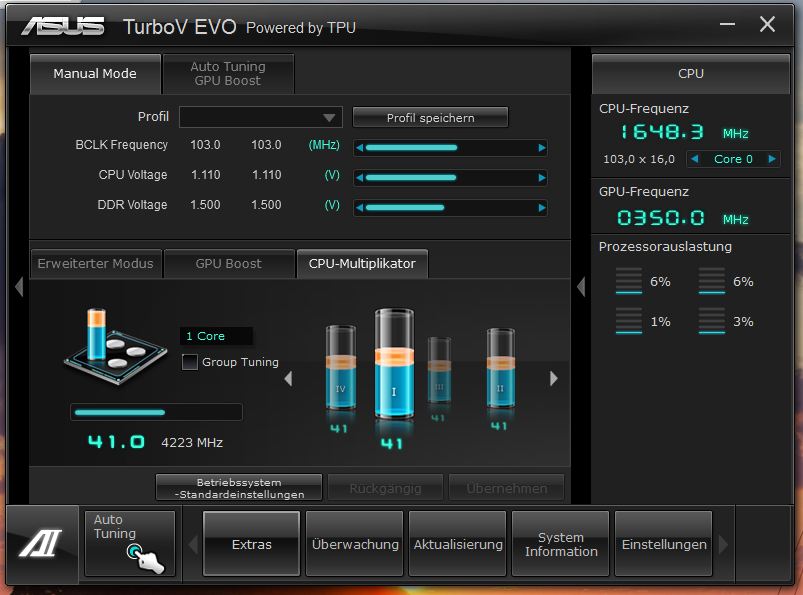Adjust the CPU multiplier slider bar
This screenshot has width=803, height=595.
[156, 412]
